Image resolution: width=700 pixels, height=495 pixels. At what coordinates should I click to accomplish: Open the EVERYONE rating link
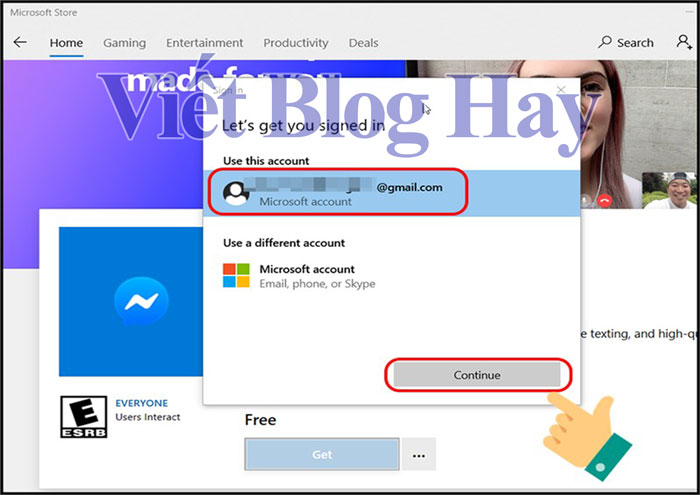coord(142,403)
